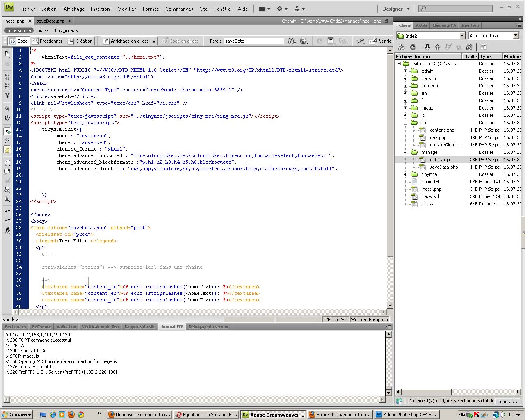This screenshot has width=525, height=420.
Task: Enable Affichage en direct live view
Action: pyautogui.click(x=126, y=41)
